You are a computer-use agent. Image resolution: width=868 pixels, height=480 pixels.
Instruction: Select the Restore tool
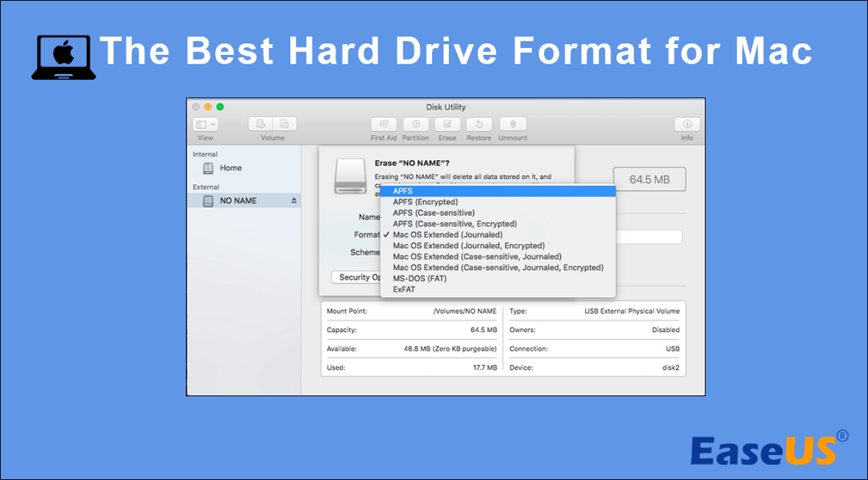tap(478, 125)
